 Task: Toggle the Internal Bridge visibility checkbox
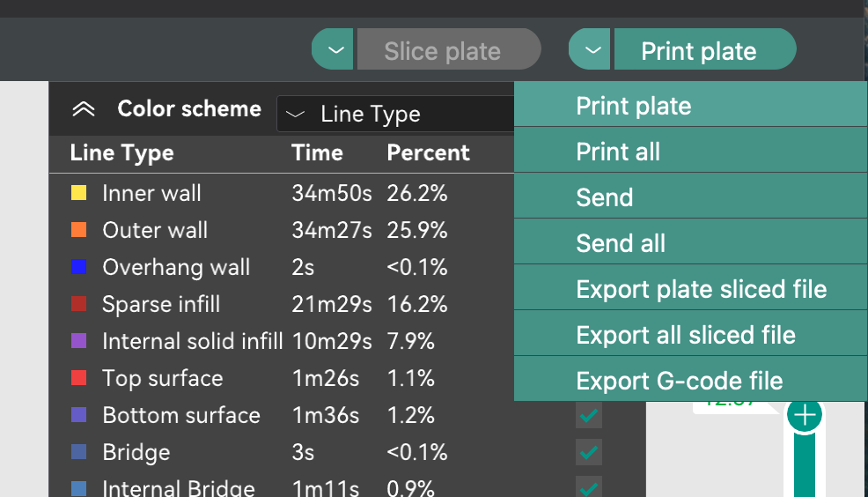[588, 487]
